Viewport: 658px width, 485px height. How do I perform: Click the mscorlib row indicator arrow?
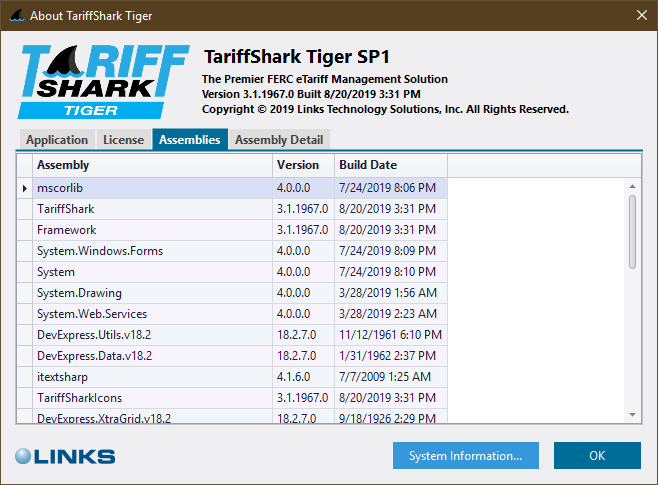(x=25, y=188)
